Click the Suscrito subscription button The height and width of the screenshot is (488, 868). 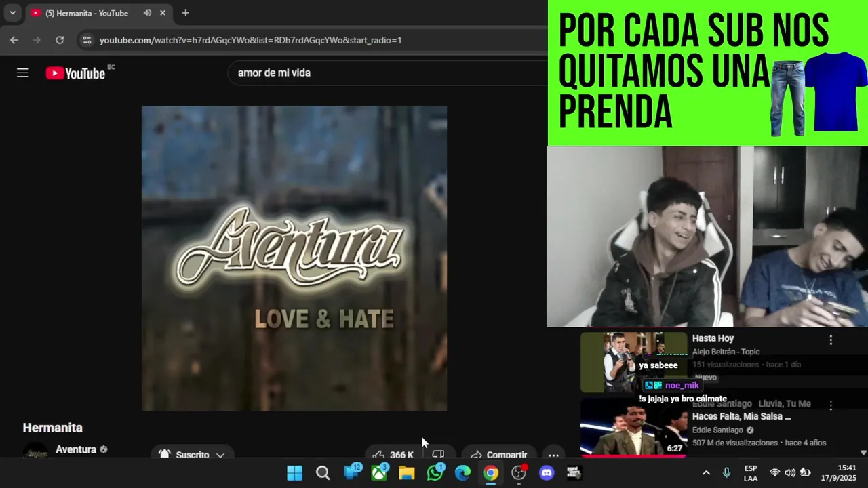click(x=191, y=454)
